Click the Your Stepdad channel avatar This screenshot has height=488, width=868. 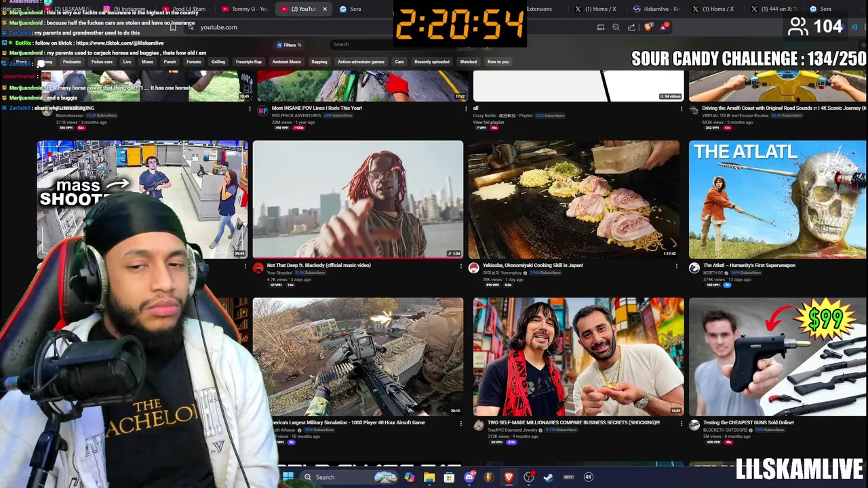258,268
